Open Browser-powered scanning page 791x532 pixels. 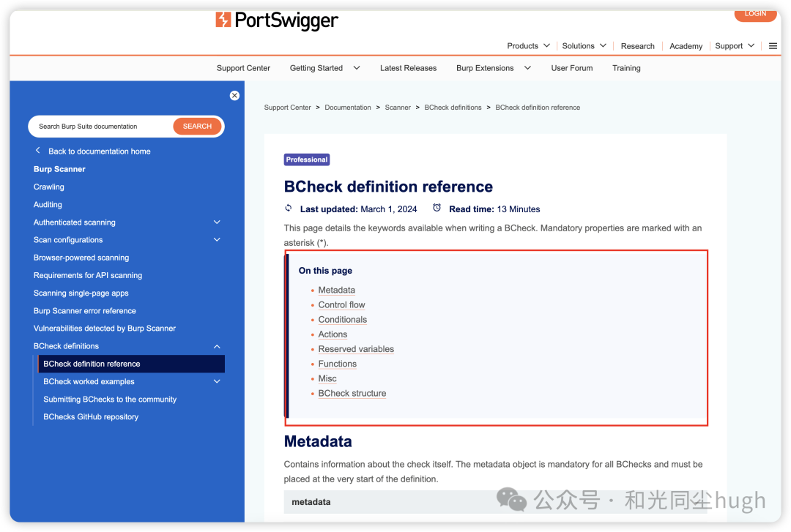pyautogui.click(x=81, y=257)
